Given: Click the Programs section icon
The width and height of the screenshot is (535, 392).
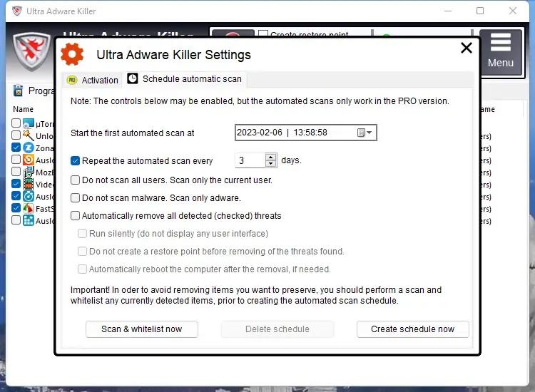Looking at the screenshot, I should pos(18,91).
